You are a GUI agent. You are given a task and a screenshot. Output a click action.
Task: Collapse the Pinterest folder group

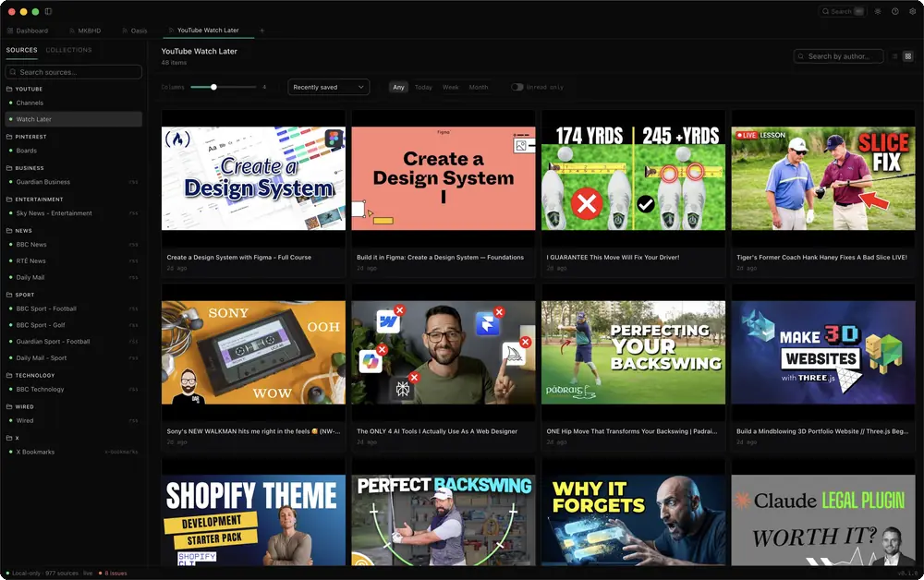27,137
